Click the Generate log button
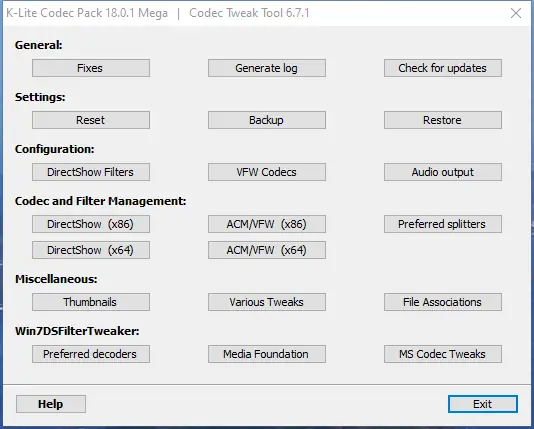The height and width of the screenshot is (429, 534). click(x=267, y=68)
